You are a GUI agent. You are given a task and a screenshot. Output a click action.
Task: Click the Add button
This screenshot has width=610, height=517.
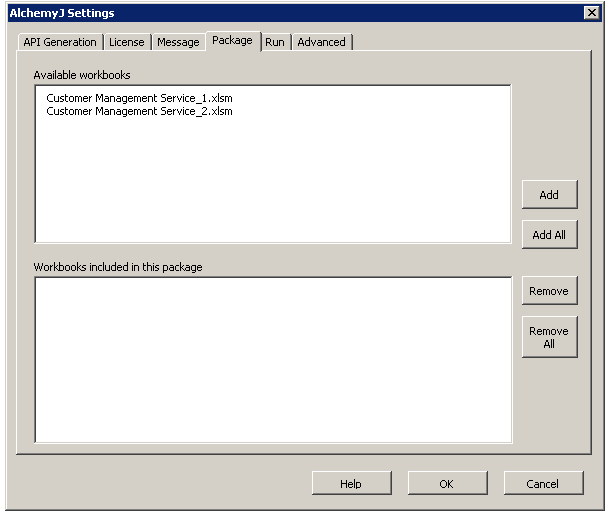pyautogui.click(x=549, y=195)
